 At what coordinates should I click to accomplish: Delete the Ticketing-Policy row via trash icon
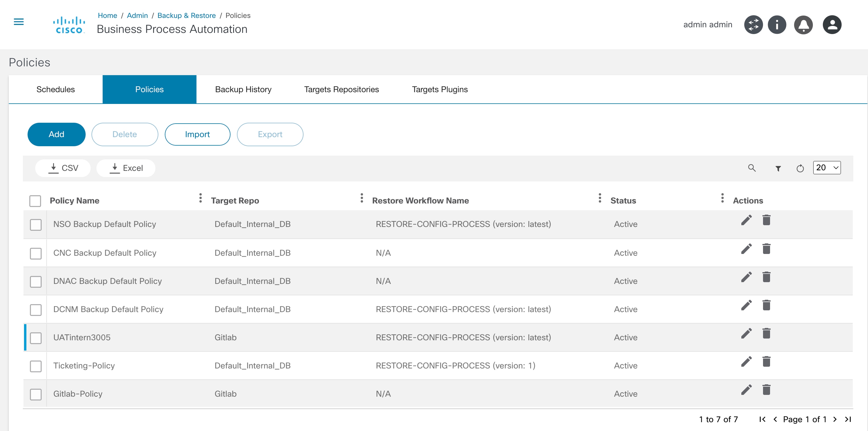coord(766,361)
